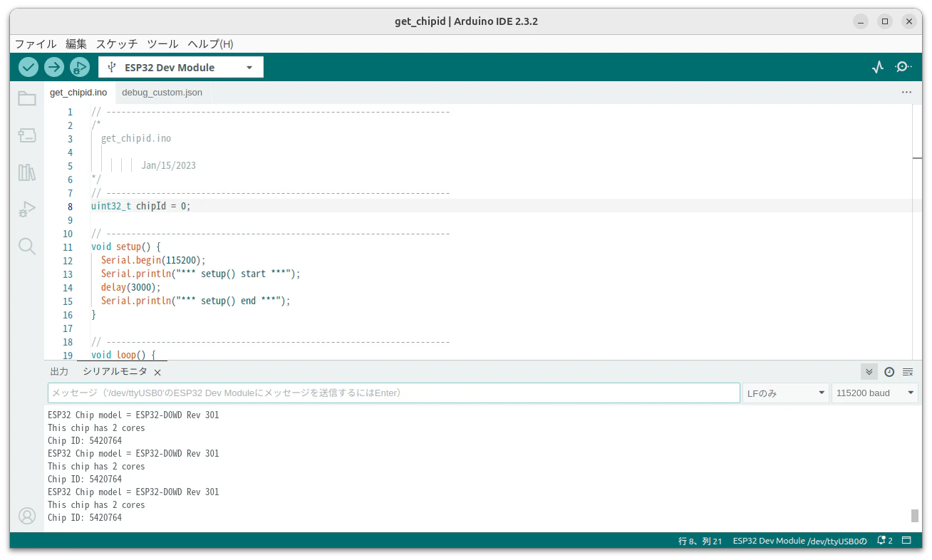Screen dimensions: 932x560
Task: Open the Boards Manager sidebar icon
Action: click(27, 135)
